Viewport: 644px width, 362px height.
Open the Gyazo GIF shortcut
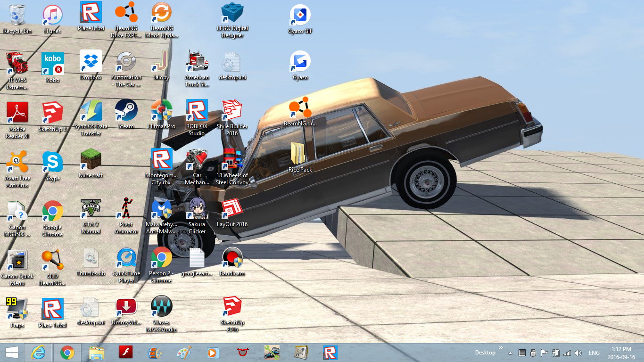300,19
